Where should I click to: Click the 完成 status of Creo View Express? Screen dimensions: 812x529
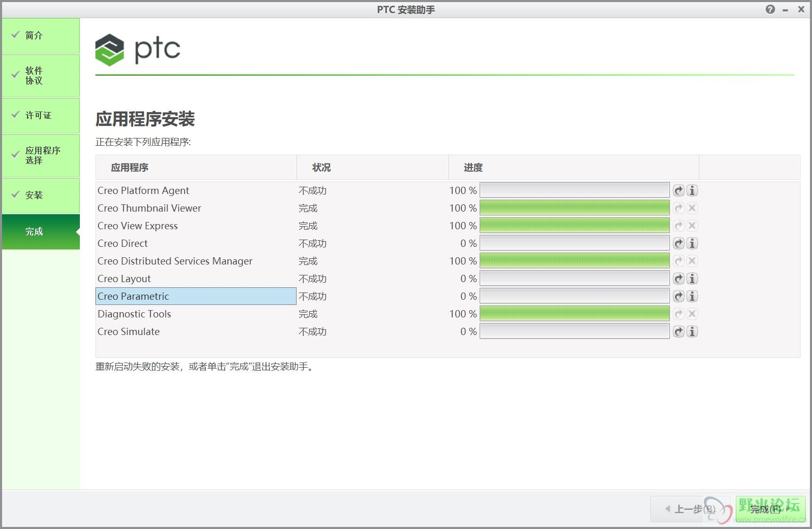(308, 226)
